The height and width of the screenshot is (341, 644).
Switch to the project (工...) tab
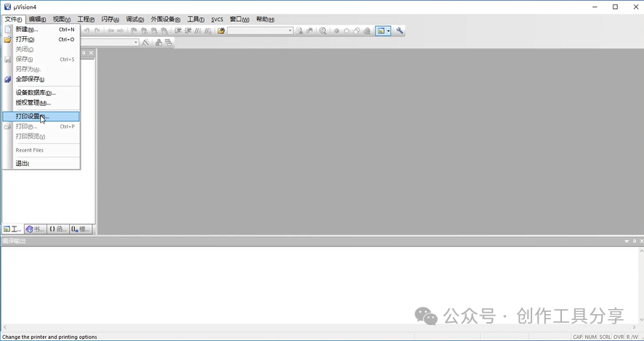pos(12,229)
